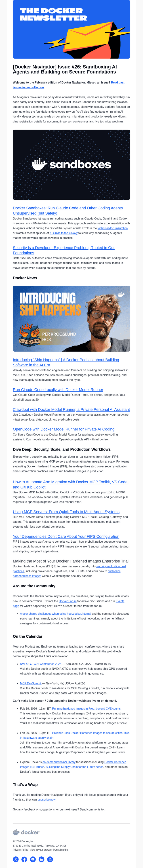The width and height of the screenshot is (143, 868).
Task: Open Security Is a Developer Experience Problem article
Action: coord(64,250)
